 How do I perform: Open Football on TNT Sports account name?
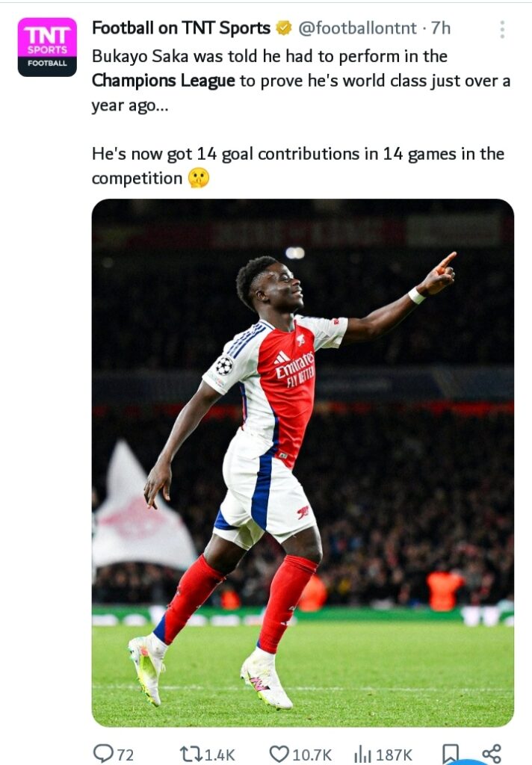[x=181, y=28]
